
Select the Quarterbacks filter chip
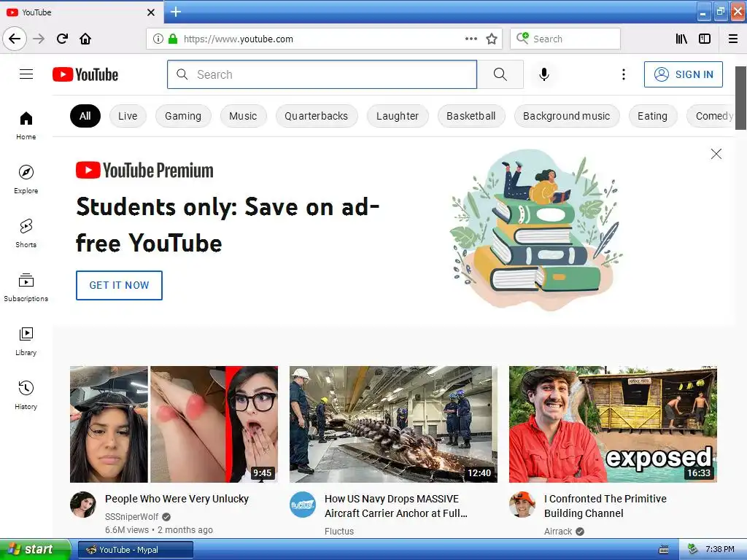[317, 116]
